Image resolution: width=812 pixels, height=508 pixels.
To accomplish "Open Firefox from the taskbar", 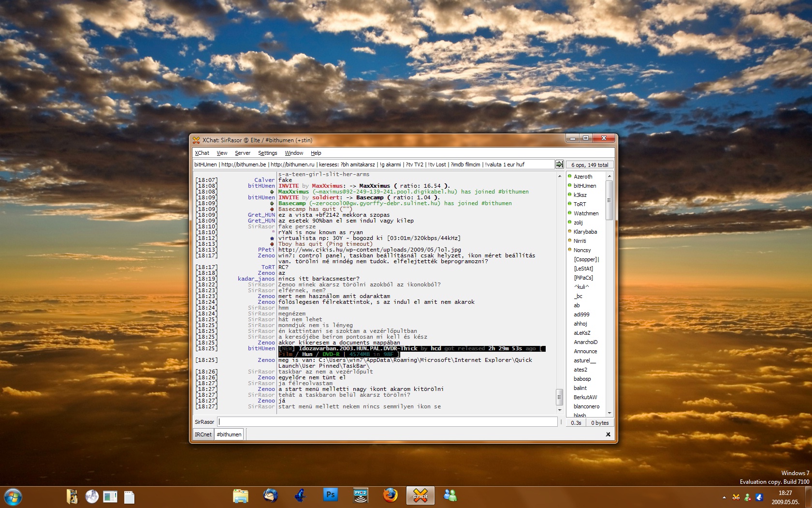I will pyautogui.click(x=390, y=495).
